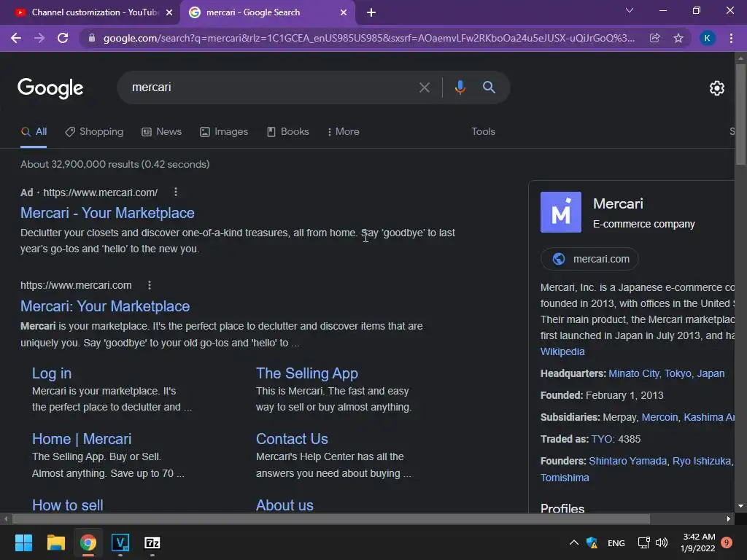This screenshot has width=747, height=560.
Task: Bookmark this page with star icon
Action: [678, 38]
